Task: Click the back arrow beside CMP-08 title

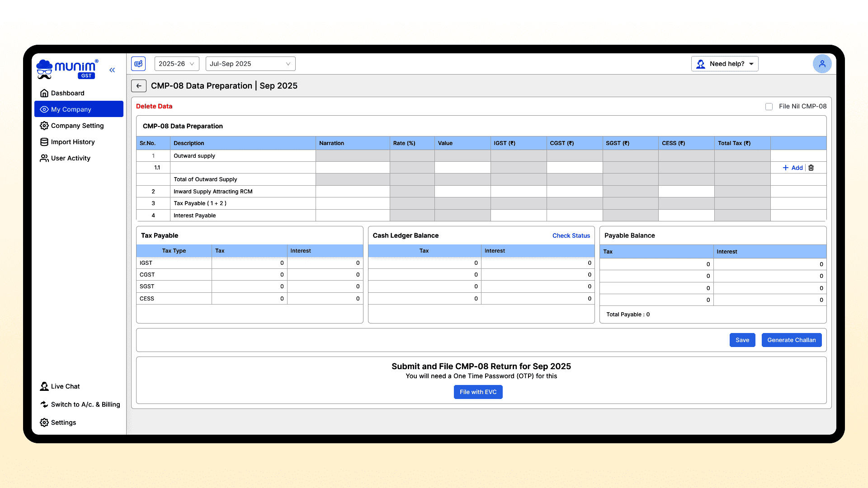Action: [139, 86]
